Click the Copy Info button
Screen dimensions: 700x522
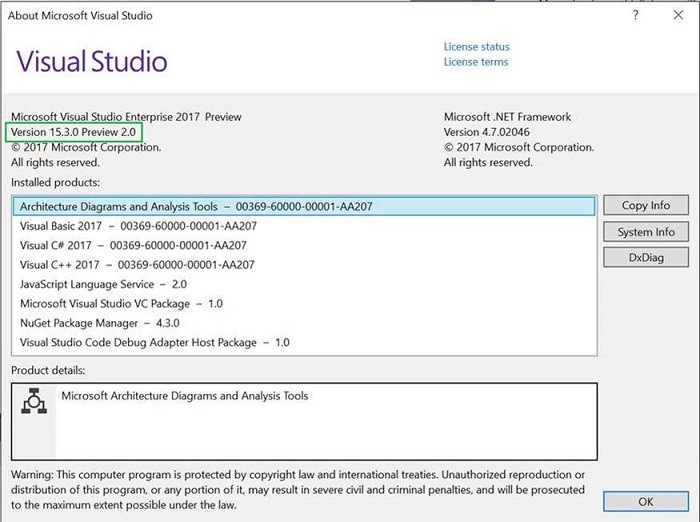pyautogui.click(x=646, y=205)
